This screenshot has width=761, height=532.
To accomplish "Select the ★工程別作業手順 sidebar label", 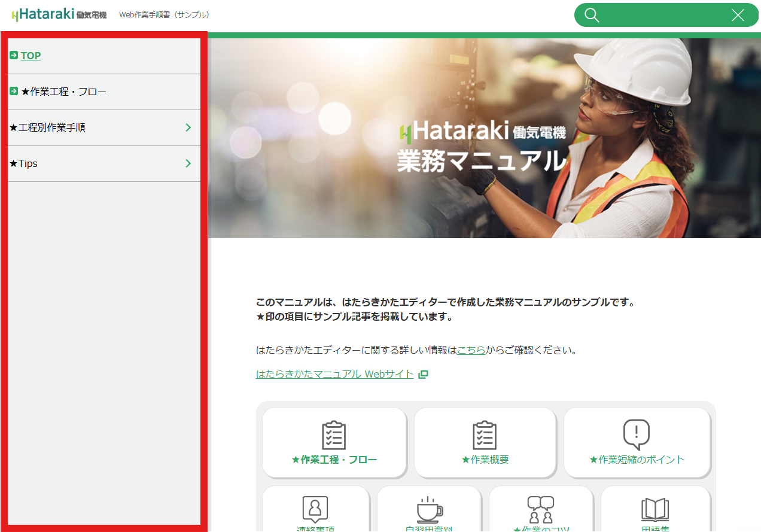I will coord(47,127).
